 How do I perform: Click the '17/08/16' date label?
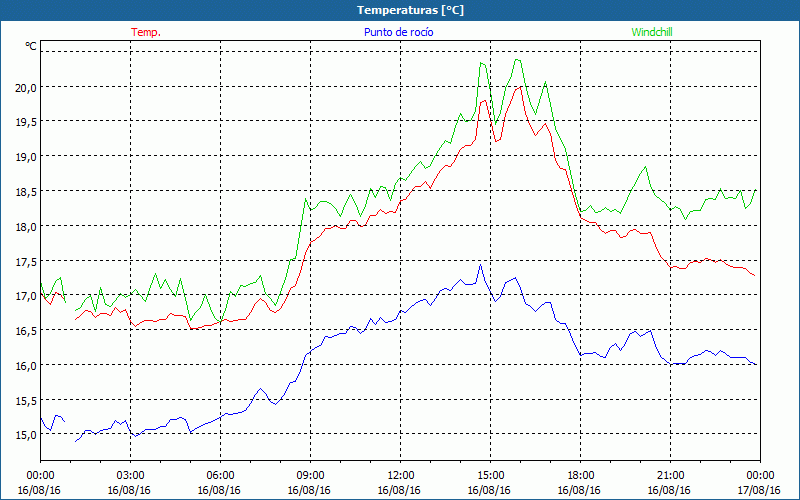click(x=759, y=490)
